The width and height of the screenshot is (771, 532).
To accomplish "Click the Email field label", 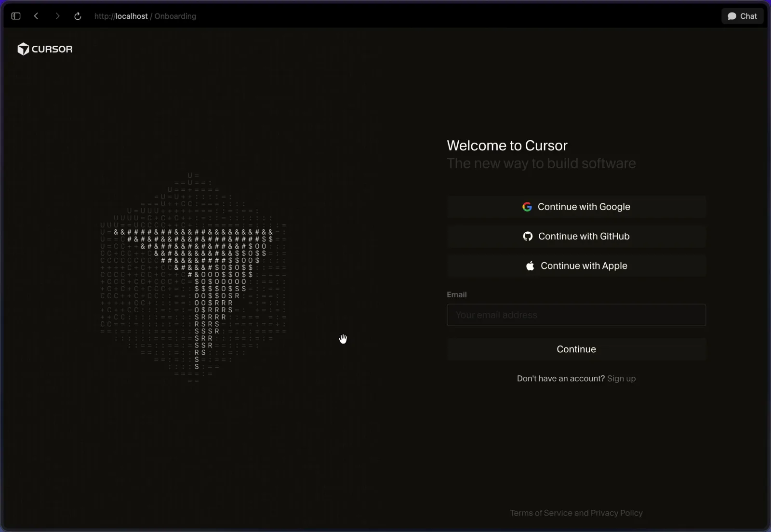I will click(457, 294).
